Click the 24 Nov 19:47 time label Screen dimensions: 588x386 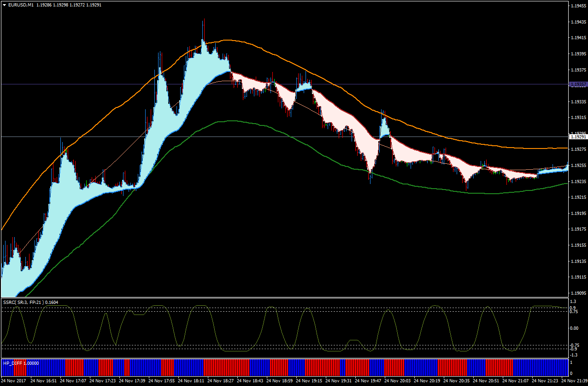368,381
